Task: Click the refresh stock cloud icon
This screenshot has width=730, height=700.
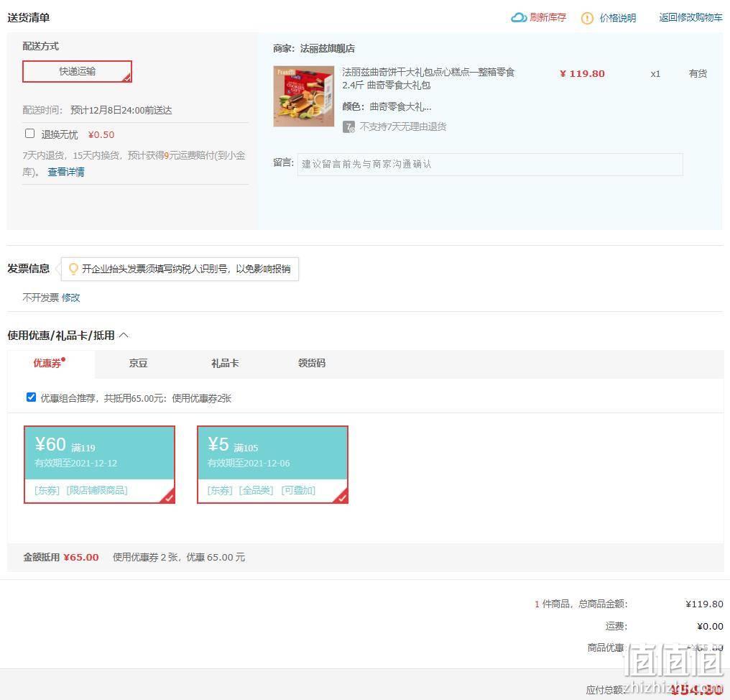Action: coord(519,18)
